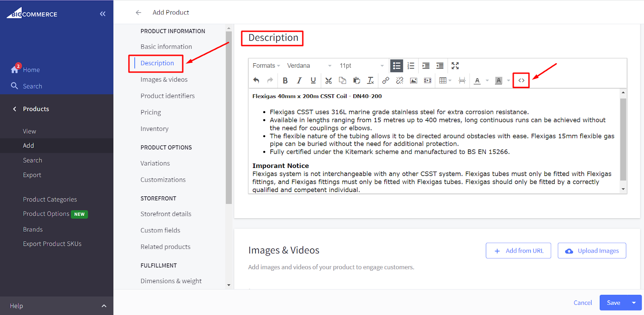Paste clipboard content with the paste icon
Image resolution: width=644 pixels, height=315 pixels.
[x=357, y=81]
